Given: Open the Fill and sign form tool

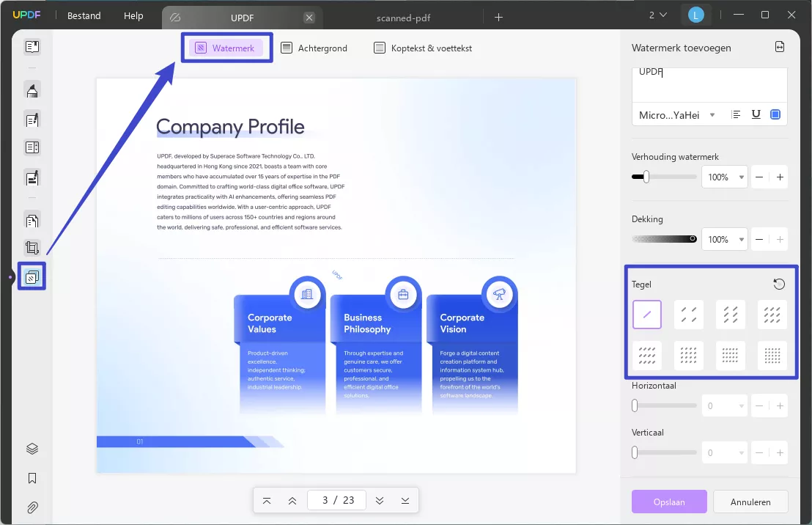Looking at the screenshot, I should [32, 177].
